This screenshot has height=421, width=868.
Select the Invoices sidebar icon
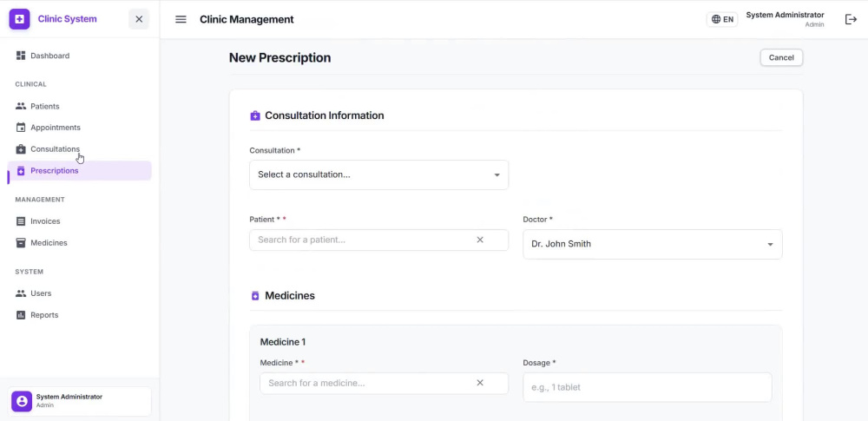[x=21, y=221]
